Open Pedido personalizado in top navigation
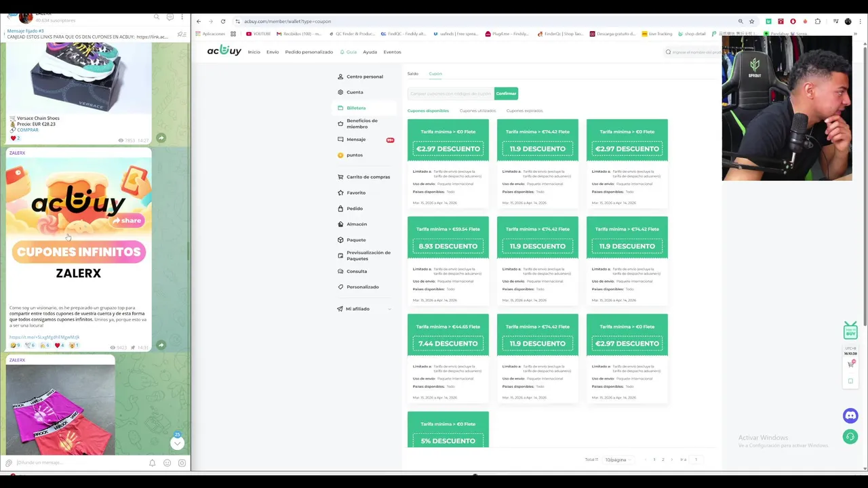This screenshot has width=868, height=488. (x=309, y=52)
